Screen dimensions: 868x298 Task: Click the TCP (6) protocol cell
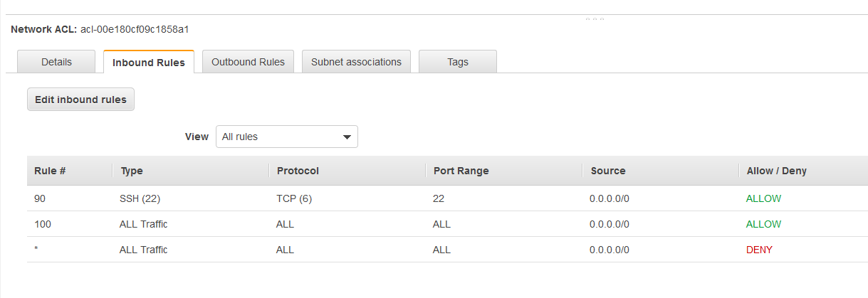click(x=294, y=198)
